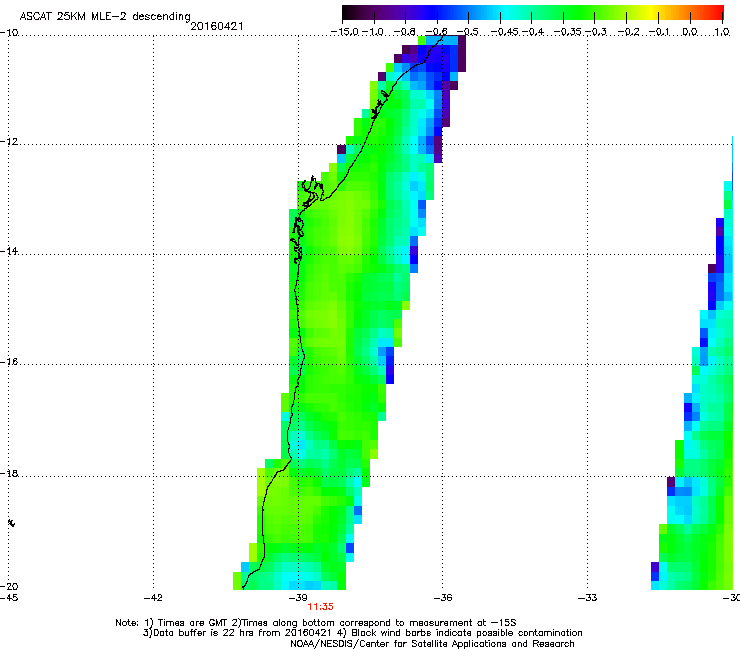Click the title text 'ASCAT 25KM MLE-2 descending'
Image resolution: width=740 pixels, height=650 pixels.
[x=105, y=17]
